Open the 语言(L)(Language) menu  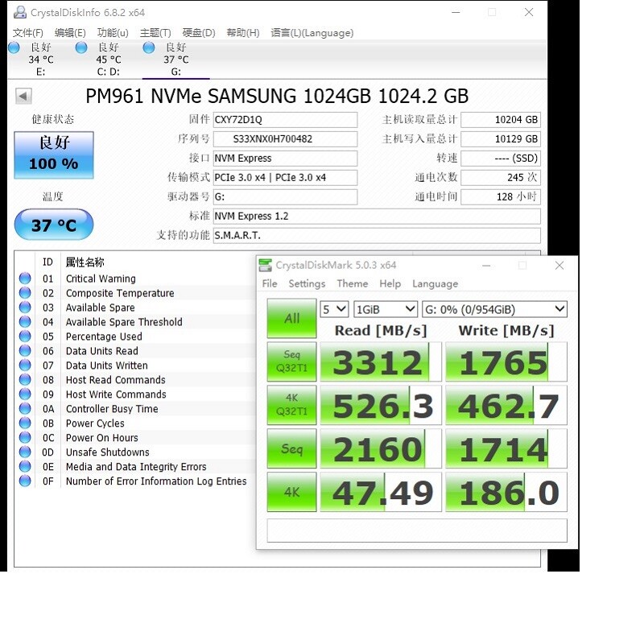click(x=312, y=33)
